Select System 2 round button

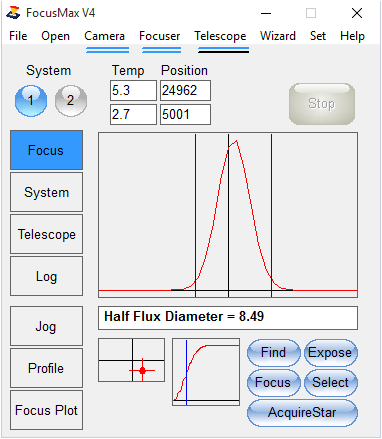click(x=71, y=100)
